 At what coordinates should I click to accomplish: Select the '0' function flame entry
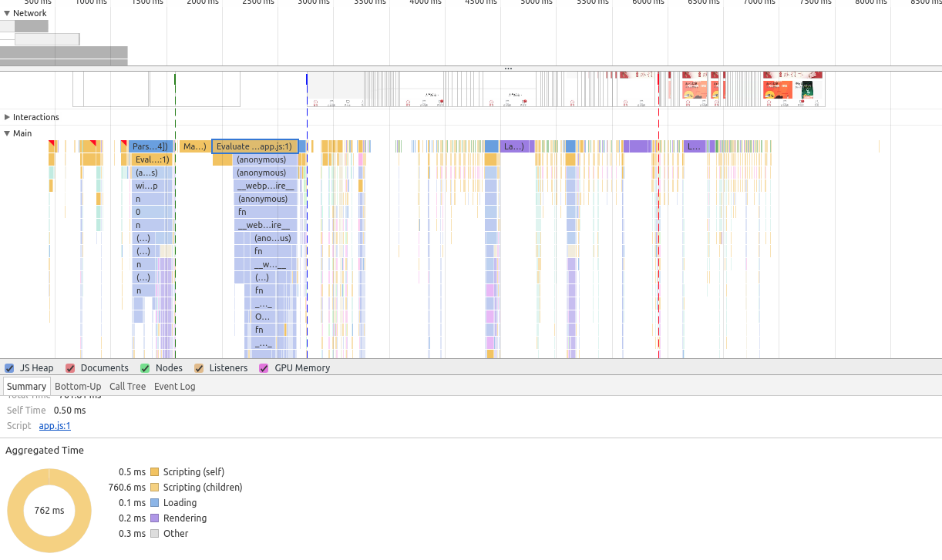point(152,212)
